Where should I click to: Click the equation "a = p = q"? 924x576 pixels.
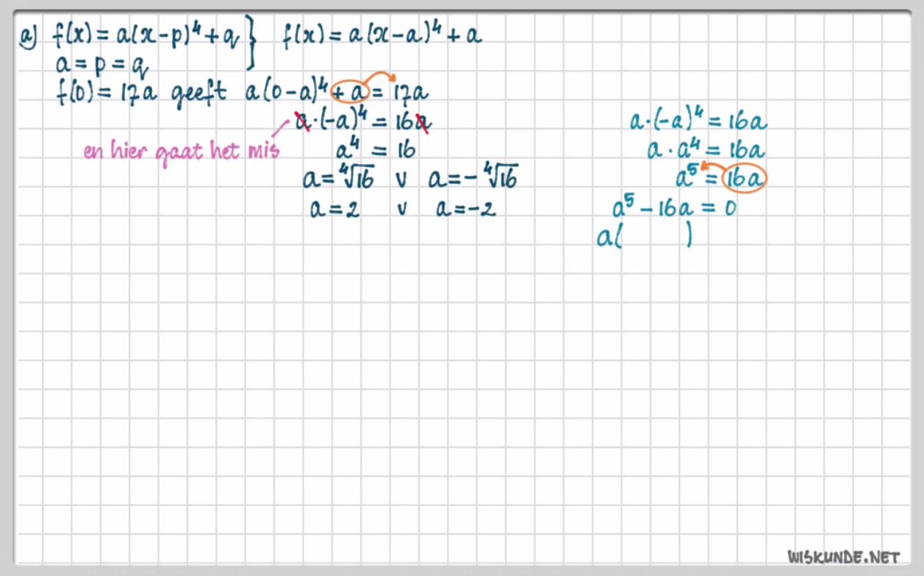[x=101, y=65]
